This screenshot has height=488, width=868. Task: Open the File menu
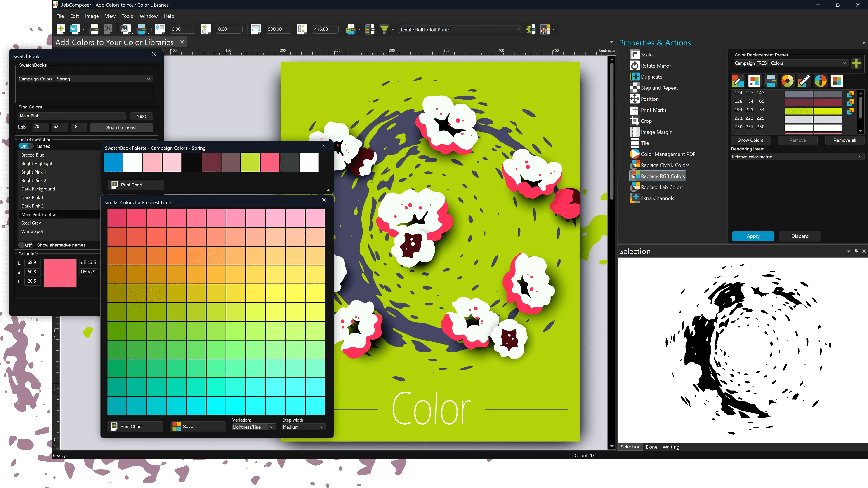(x=60, y=16)
